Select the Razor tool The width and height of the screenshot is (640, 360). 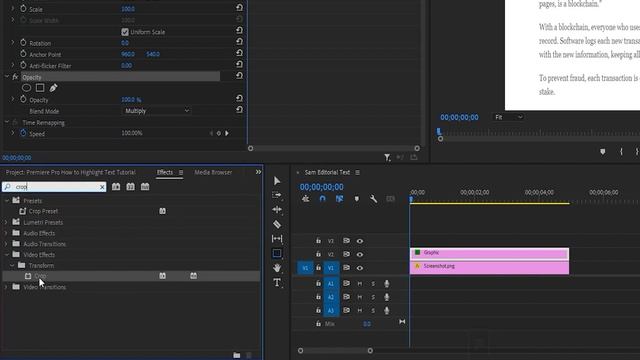(277, 224)
